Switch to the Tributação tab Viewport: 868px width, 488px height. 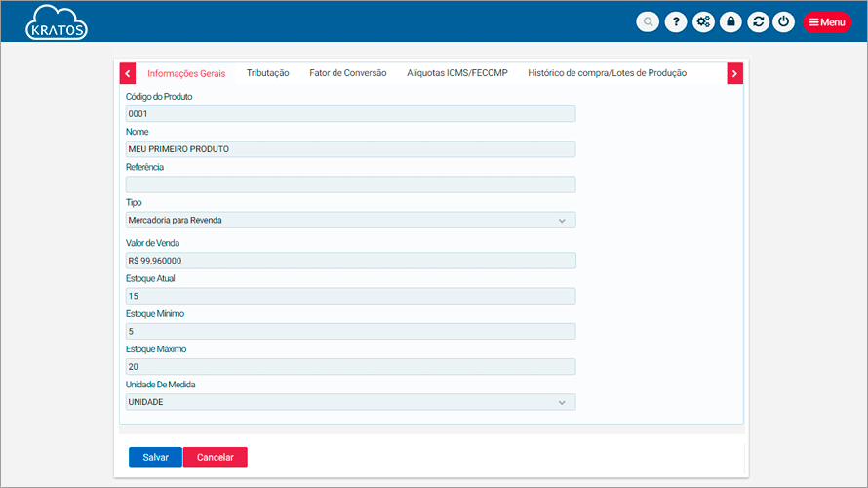point(267,73)
